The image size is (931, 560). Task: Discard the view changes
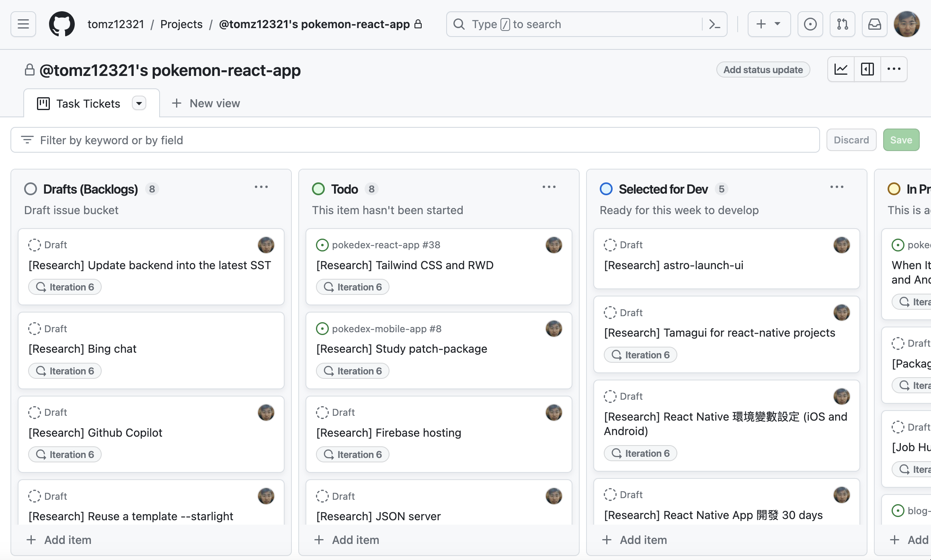click(851, 140)
